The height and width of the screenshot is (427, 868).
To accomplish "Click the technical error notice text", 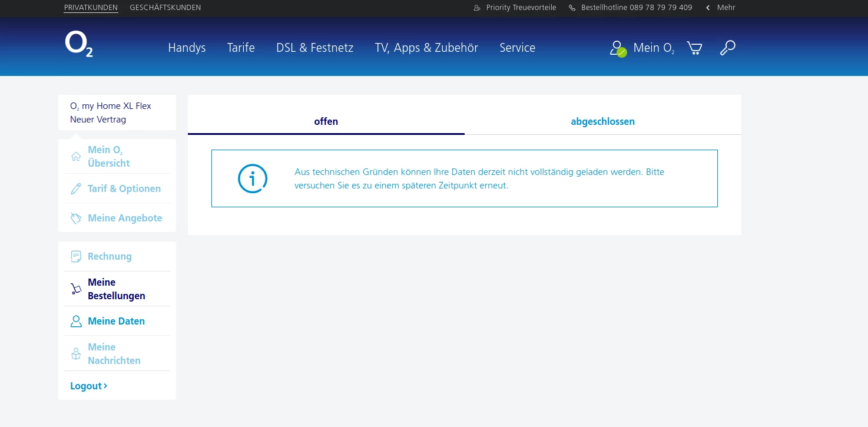I will pyautogui.click(x=479, y=178).
